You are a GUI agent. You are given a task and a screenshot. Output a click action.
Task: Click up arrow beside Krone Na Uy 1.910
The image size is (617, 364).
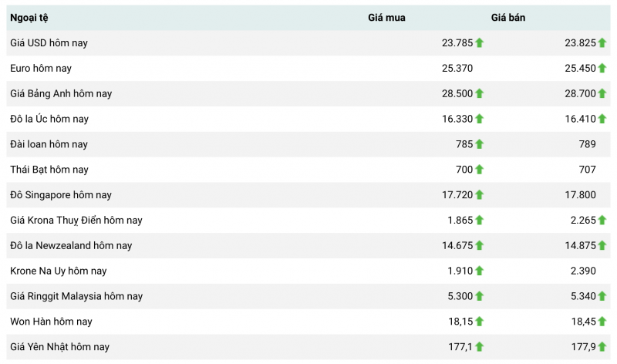479,271
